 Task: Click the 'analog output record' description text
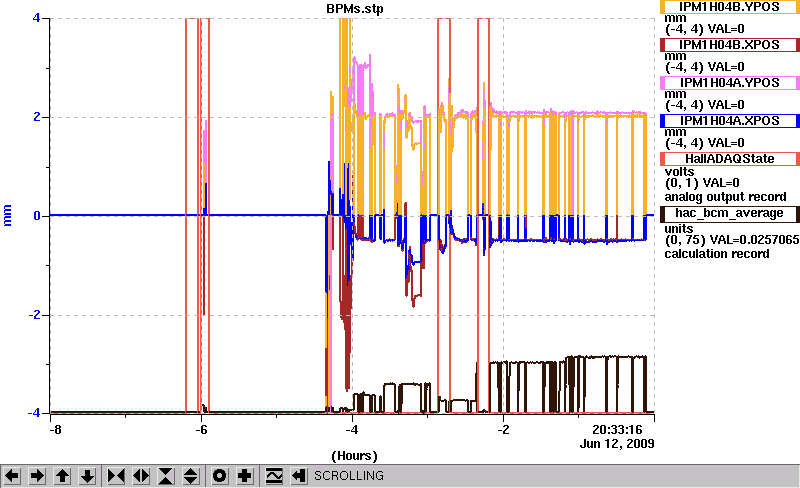(725, 197)
